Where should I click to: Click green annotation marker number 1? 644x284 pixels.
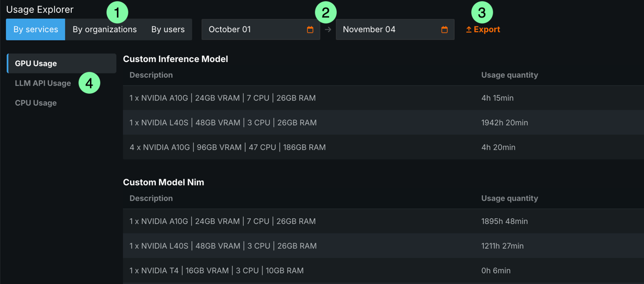coord(117,12)
